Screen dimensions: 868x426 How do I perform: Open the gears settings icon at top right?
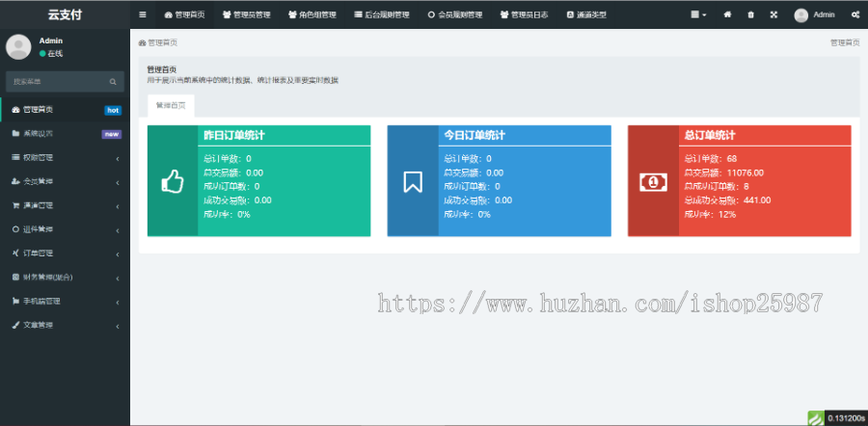pyautogui.click(x=855, y=14)
